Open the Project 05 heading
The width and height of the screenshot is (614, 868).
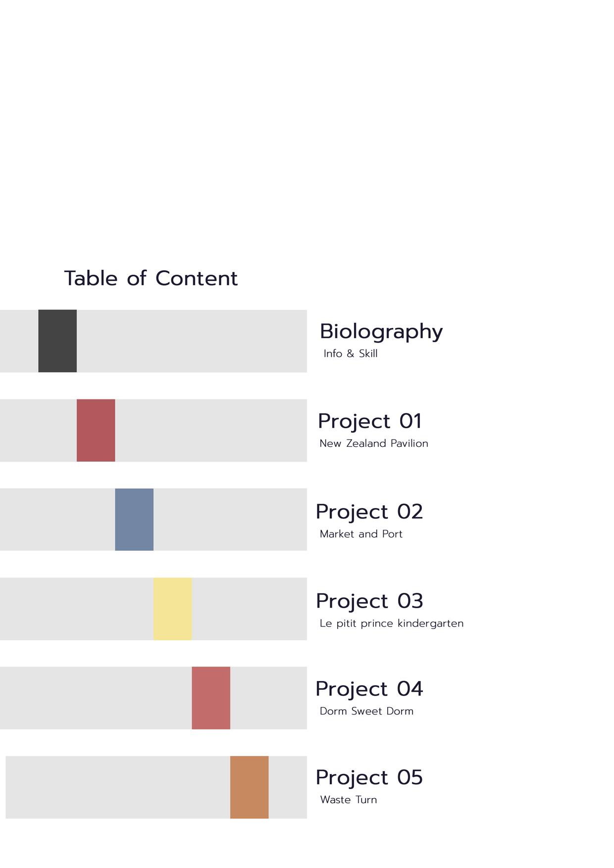[369, 777]
